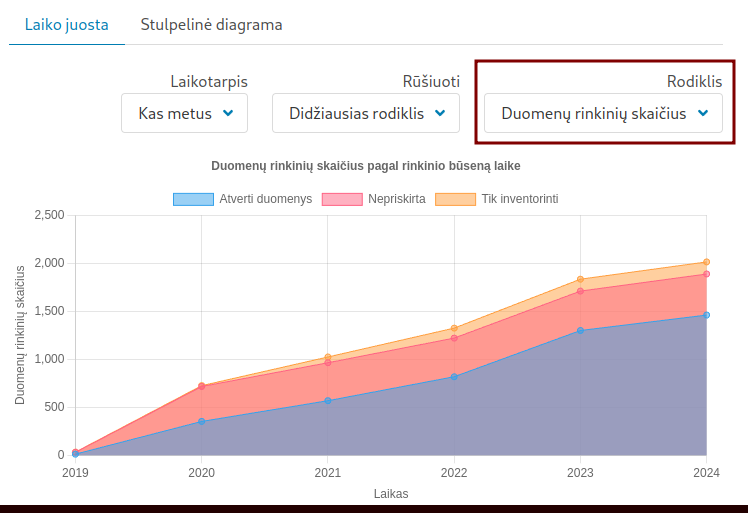The image size is (748, 513).
Task: Click the 2023 x-axis label
Action: pos(581,473)
